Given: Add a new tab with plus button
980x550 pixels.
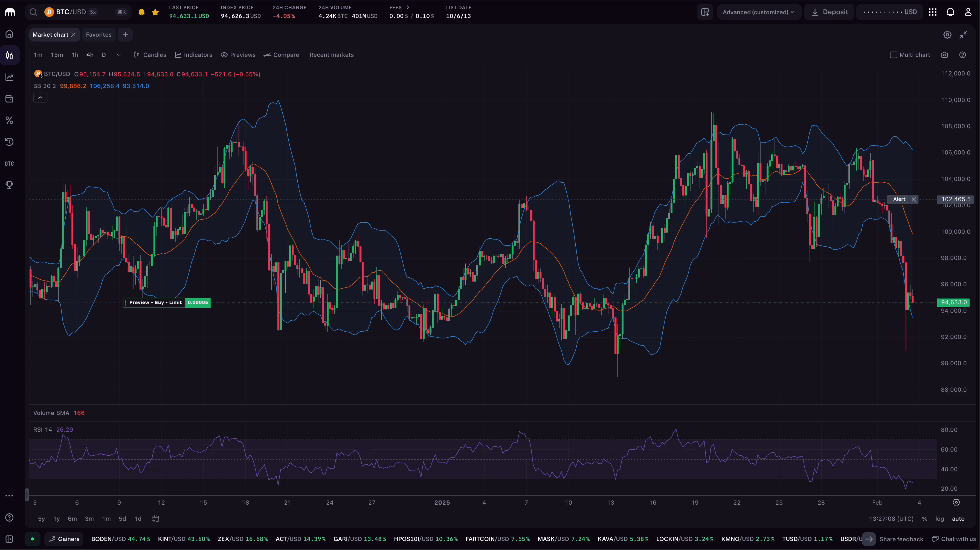Looking at the screenshot, I should tap(125, 35).
